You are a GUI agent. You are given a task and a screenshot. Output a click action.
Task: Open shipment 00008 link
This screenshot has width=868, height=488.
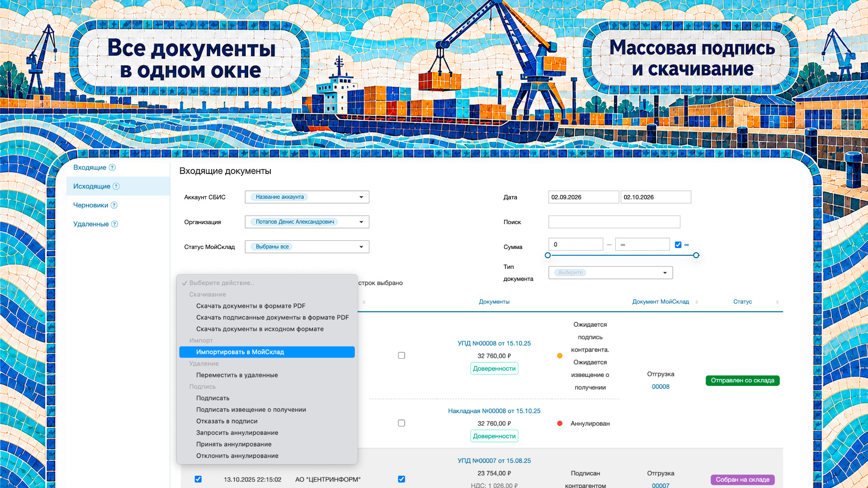pos(660,387)
